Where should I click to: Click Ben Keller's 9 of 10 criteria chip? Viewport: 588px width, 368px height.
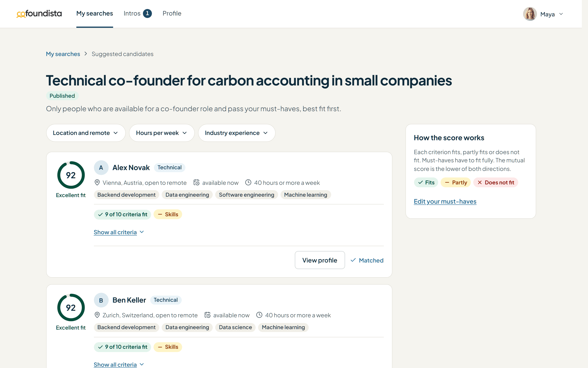pos(122,347)
